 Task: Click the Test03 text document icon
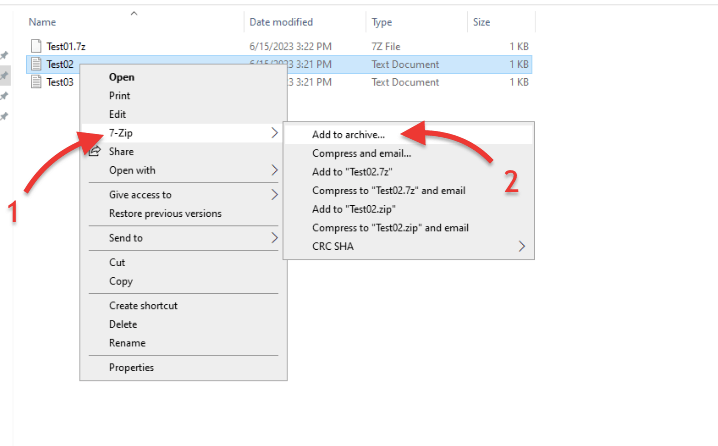pyautogui.click(x=37, y=82)
